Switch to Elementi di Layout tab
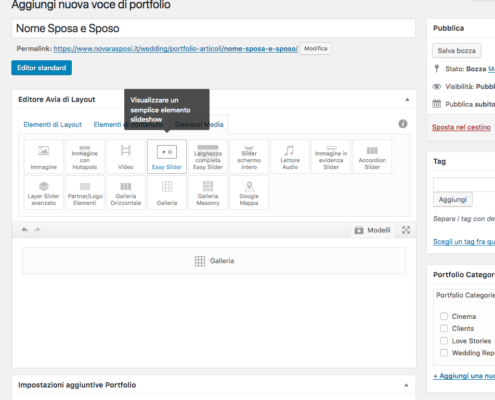 pyautogui.click(x=52, y=124)
